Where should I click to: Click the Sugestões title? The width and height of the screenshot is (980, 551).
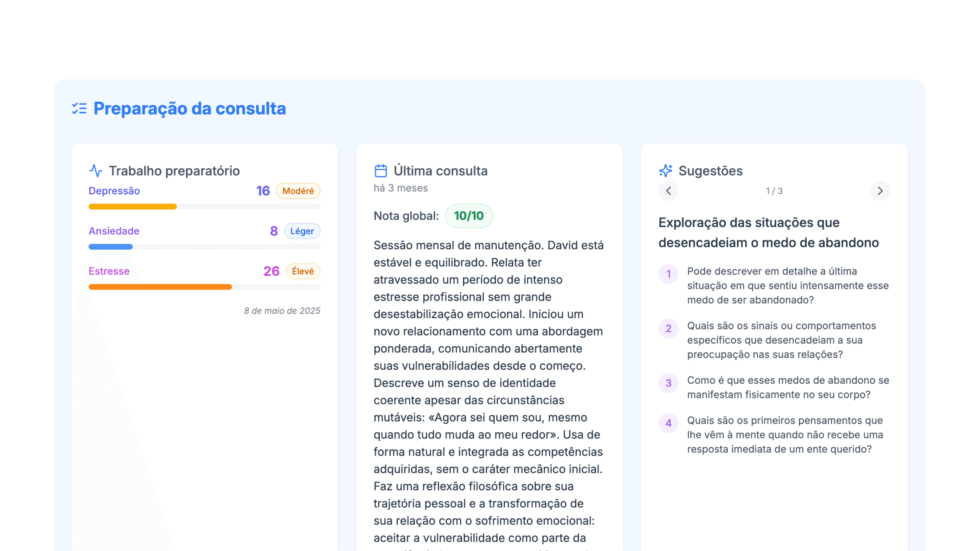tap(710, 171)
